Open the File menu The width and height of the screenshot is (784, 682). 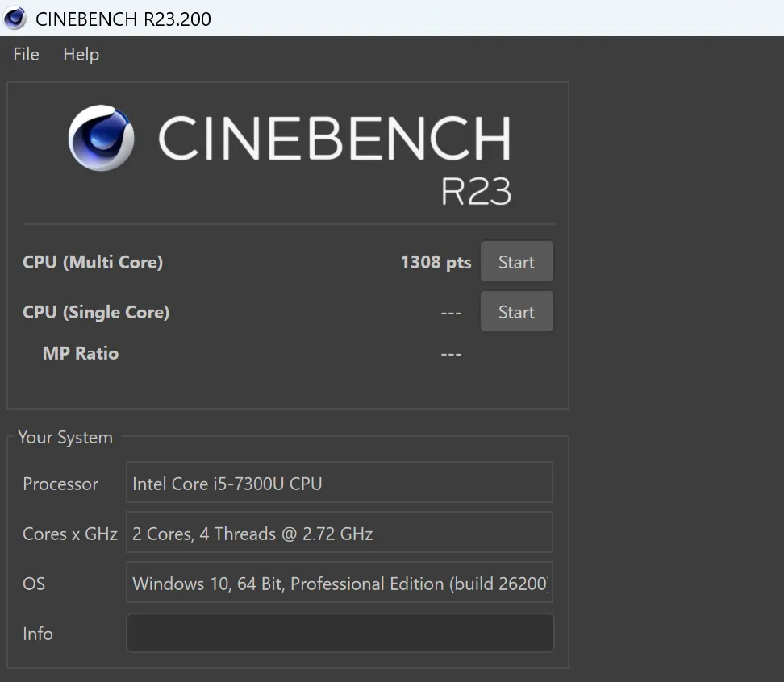pyautogui.click(x=26, y=54)
